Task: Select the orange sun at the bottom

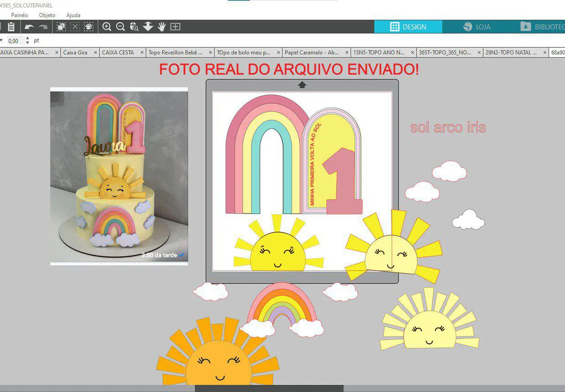Action: click(218, 352)
